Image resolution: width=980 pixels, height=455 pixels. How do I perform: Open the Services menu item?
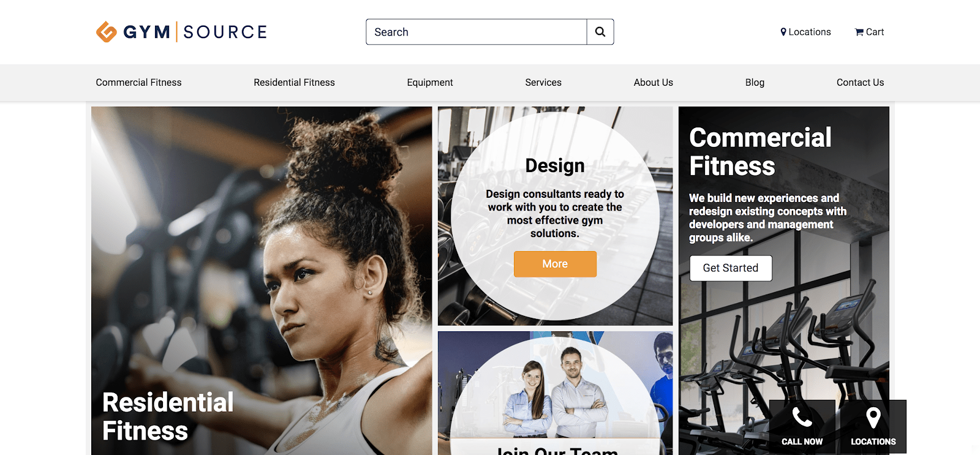543,82
